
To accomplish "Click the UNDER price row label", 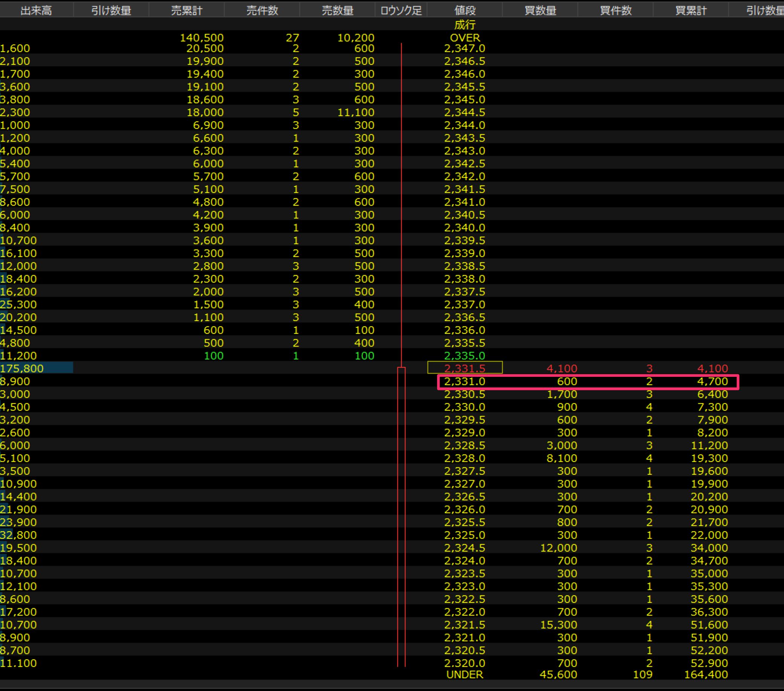I will click(x=464, y=674).
